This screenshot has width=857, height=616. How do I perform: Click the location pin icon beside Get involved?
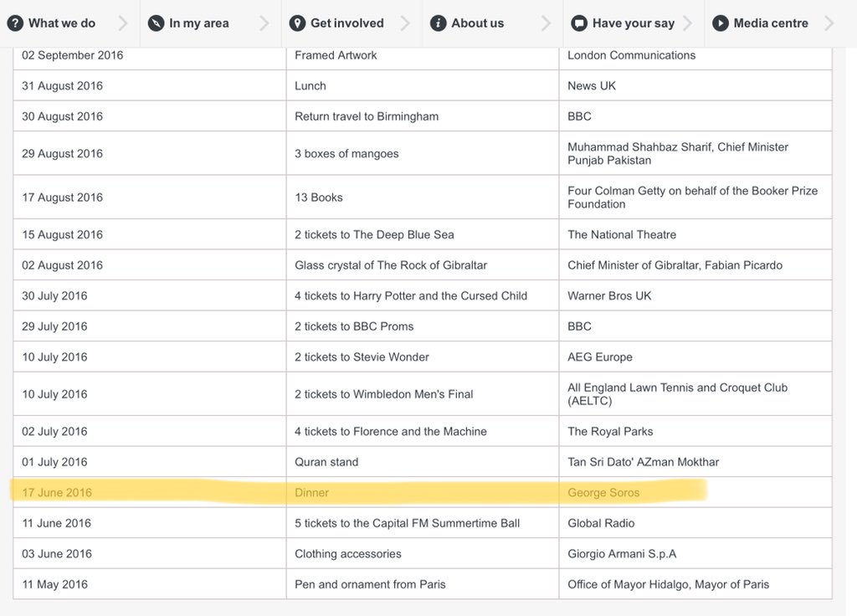[297, 23]
